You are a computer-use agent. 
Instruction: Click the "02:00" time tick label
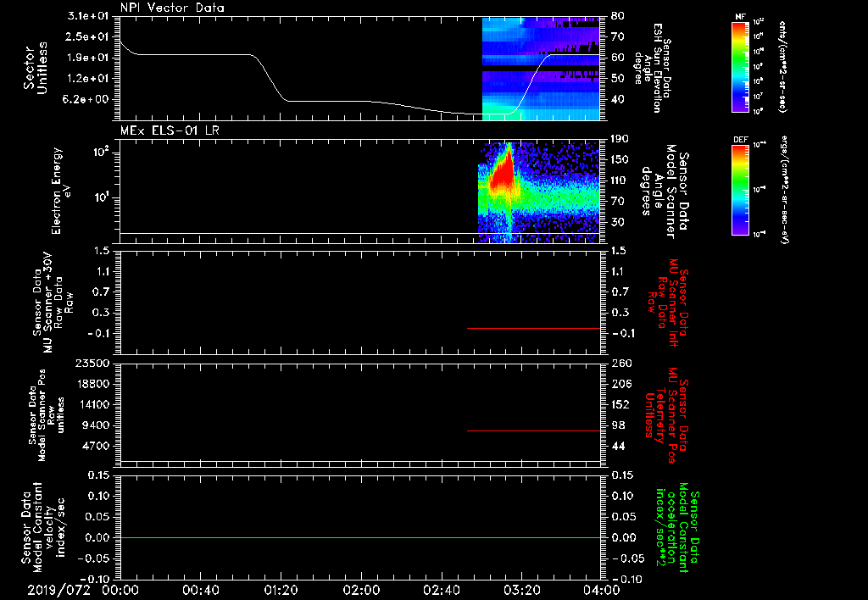tap(361, 590)
